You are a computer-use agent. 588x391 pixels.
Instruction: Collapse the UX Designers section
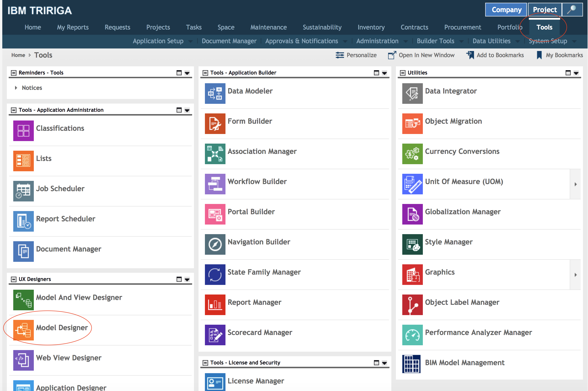[x=14, y=279]
